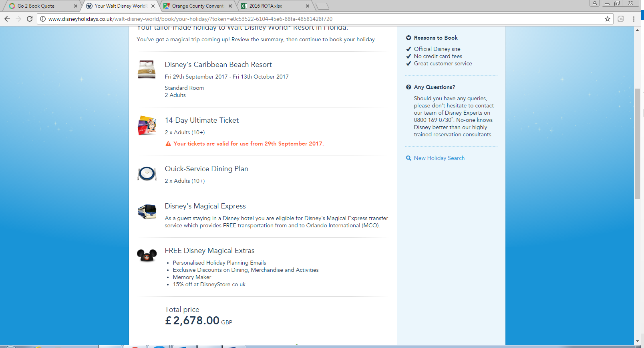Open the Chrome user profile button

[595, 3]
